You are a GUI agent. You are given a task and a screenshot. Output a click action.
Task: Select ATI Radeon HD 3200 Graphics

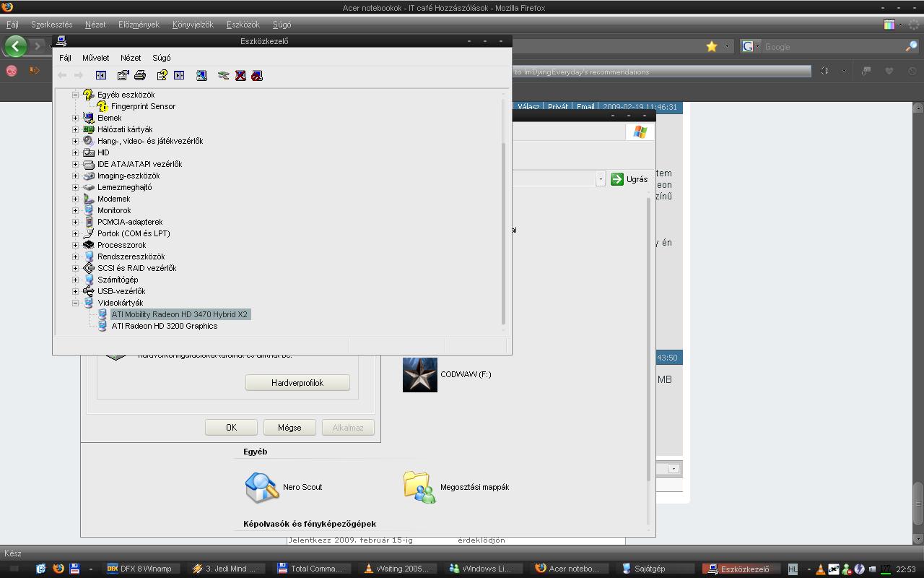165,326
